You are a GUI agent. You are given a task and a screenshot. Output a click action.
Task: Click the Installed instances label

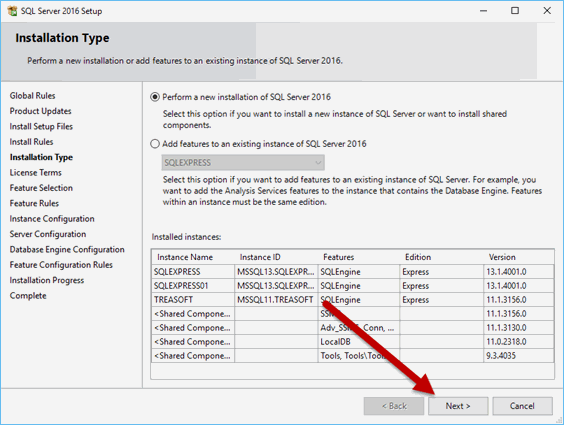(x=186, y=237)
